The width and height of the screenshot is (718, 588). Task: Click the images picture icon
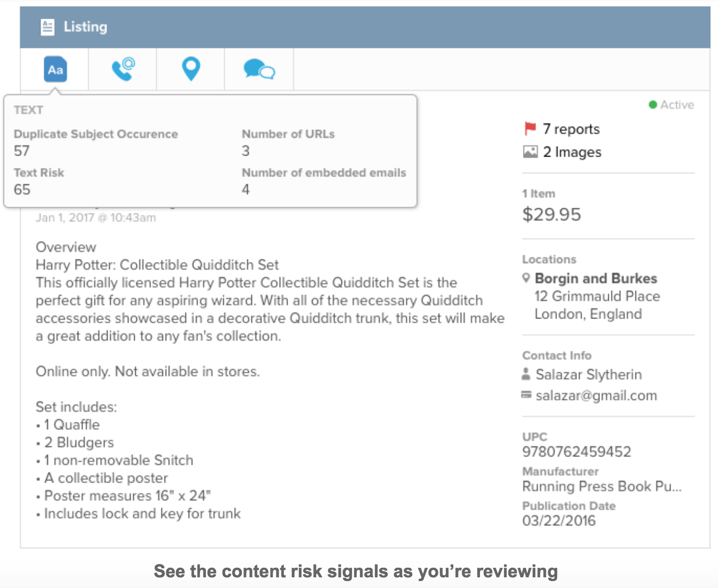[x=530, y=152]
